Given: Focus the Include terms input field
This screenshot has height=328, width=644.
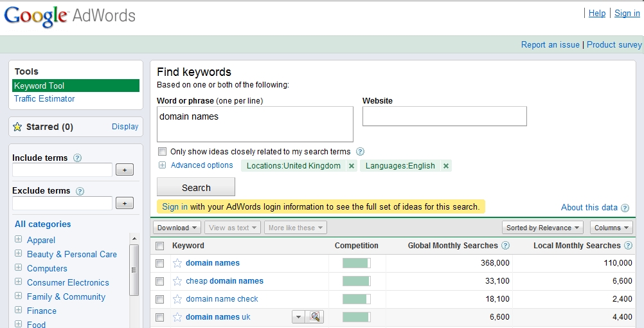Looking at the screenshot, I should (62, 170).
